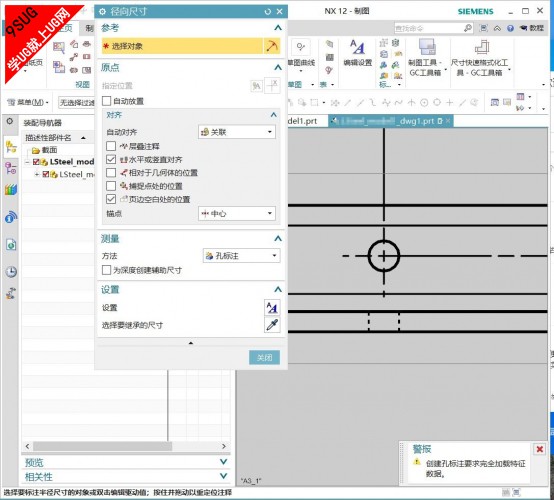Image resolution: width=554 pixels, height=500 pixels.
Task: Collapse the 设置 section of the dialog
Action: [x=278, y=290]
